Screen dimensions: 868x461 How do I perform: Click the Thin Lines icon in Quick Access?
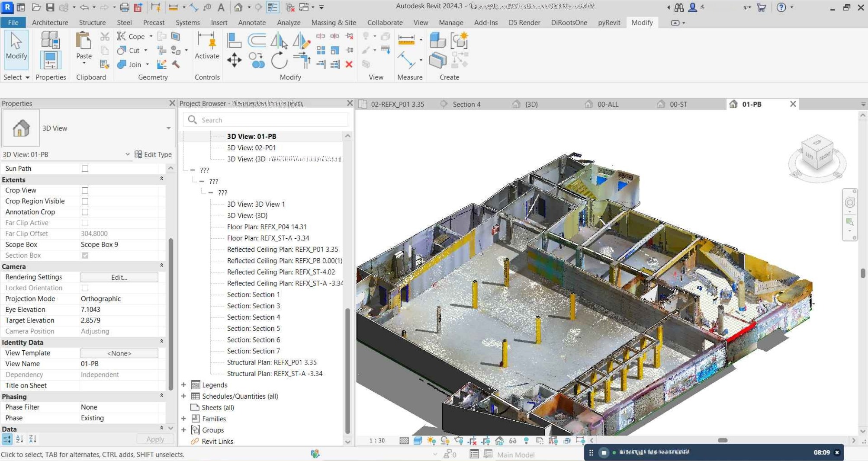click(273, 7)
